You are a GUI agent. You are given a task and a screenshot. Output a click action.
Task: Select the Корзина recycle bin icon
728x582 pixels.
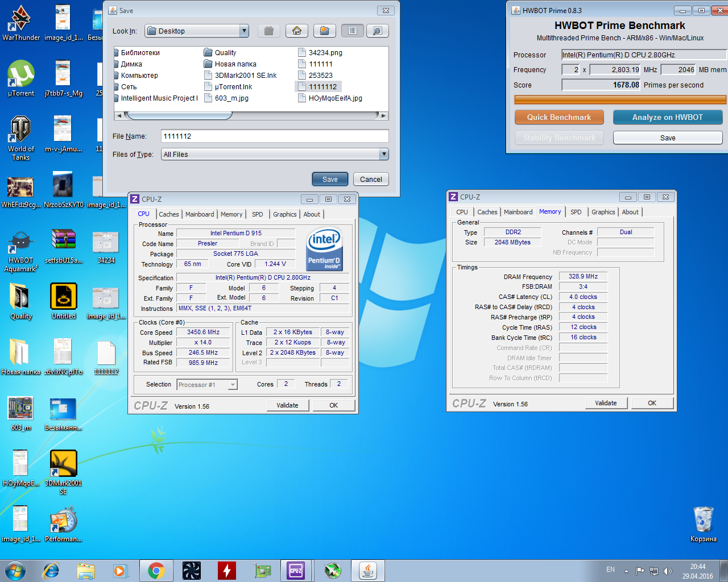pyautogui.click(x=704, y=524)
